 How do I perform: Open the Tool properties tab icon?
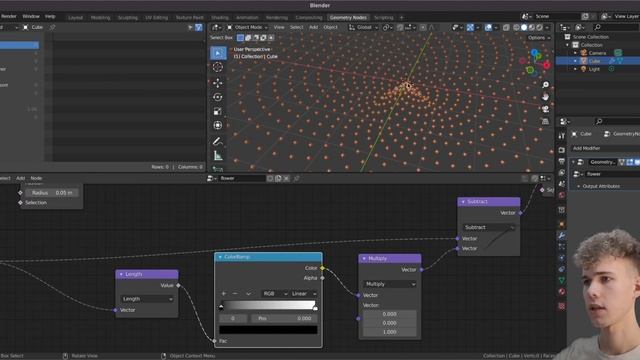(x=562, y=136)
